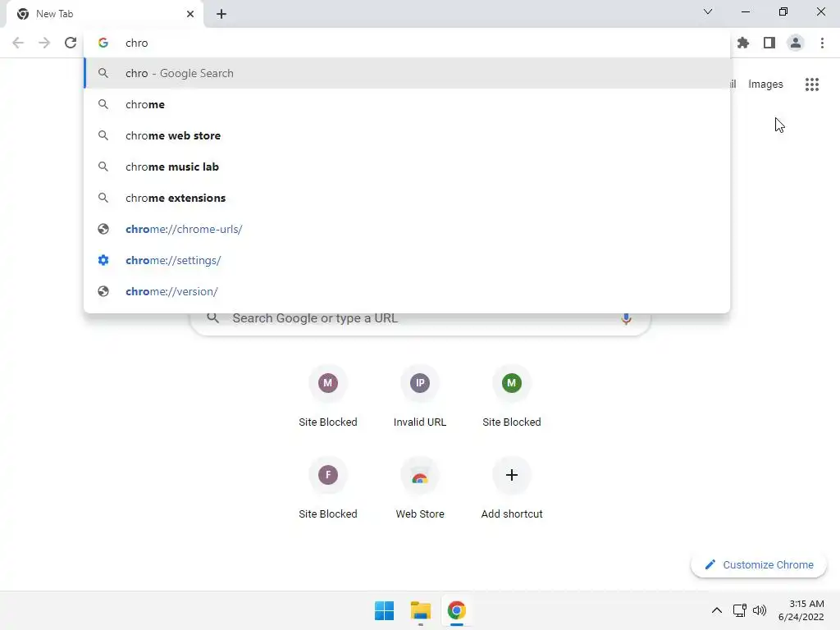Screen dimensions: 840x630
Task: Open the Windows Start menu
Action: 384,610
